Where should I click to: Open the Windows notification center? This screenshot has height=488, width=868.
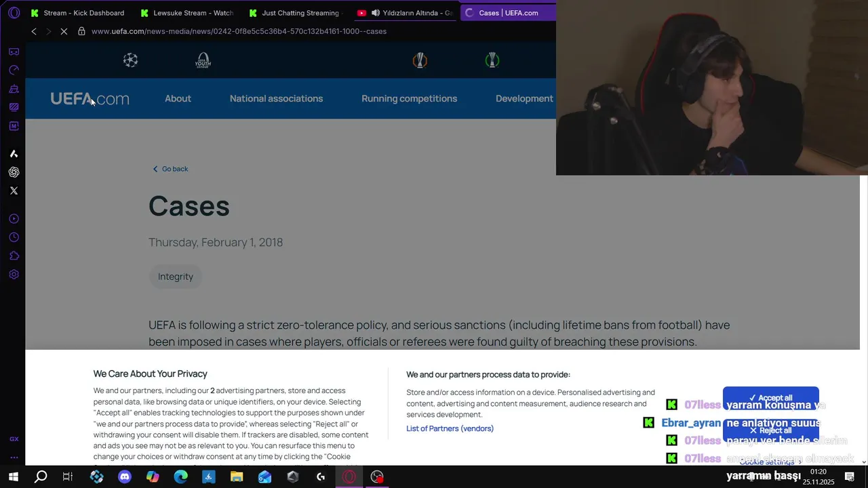click(x=850, y=476)
